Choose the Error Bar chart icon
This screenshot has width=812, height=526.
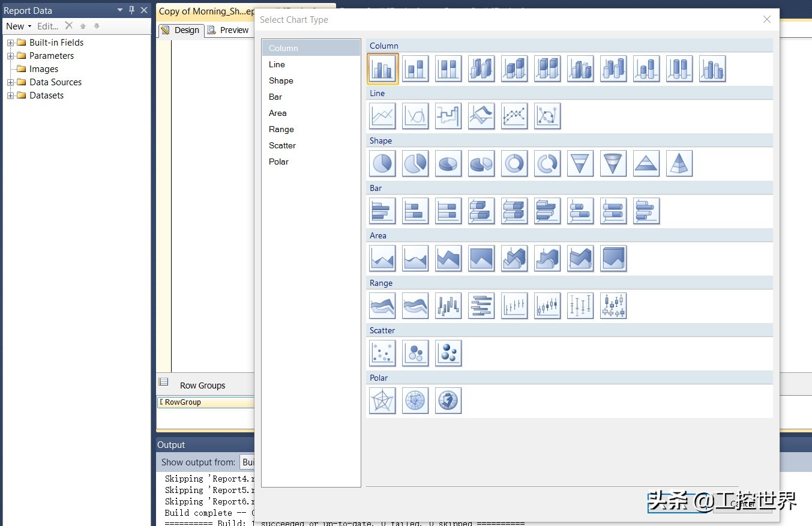point(580,306)
